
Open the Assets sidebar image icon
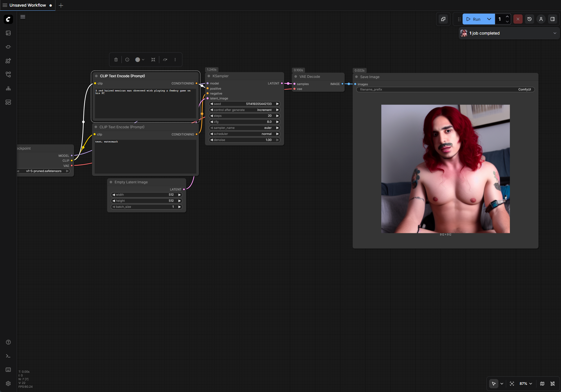point(8,33)
